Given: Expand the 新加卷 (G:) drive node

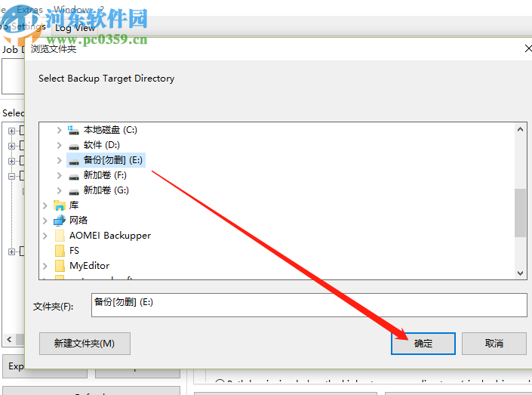Looking at the screenshot, I should [59, 190].
